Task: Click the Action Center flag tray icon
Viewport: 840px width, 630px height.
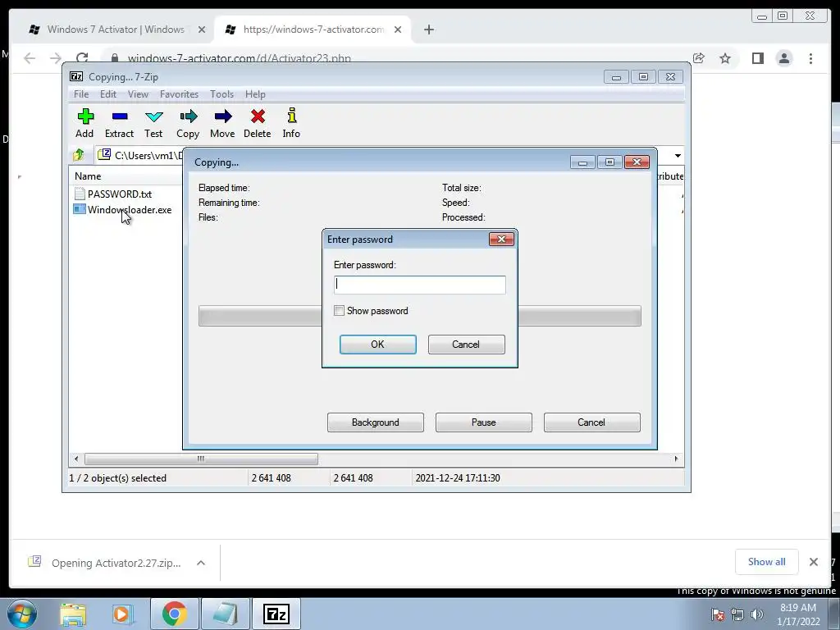Action: tap(717, 614)
